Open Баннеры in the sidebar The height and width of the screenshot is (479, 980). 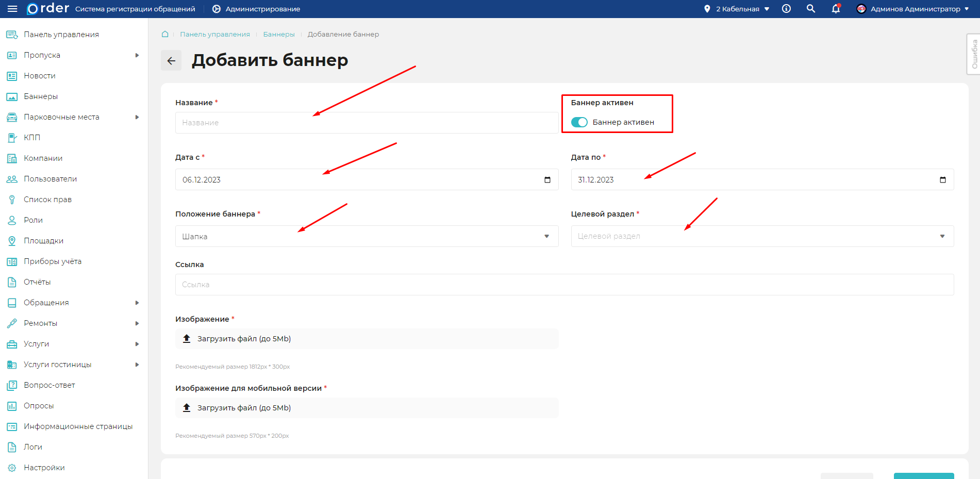pyautogui.click(x=41, y=96)
